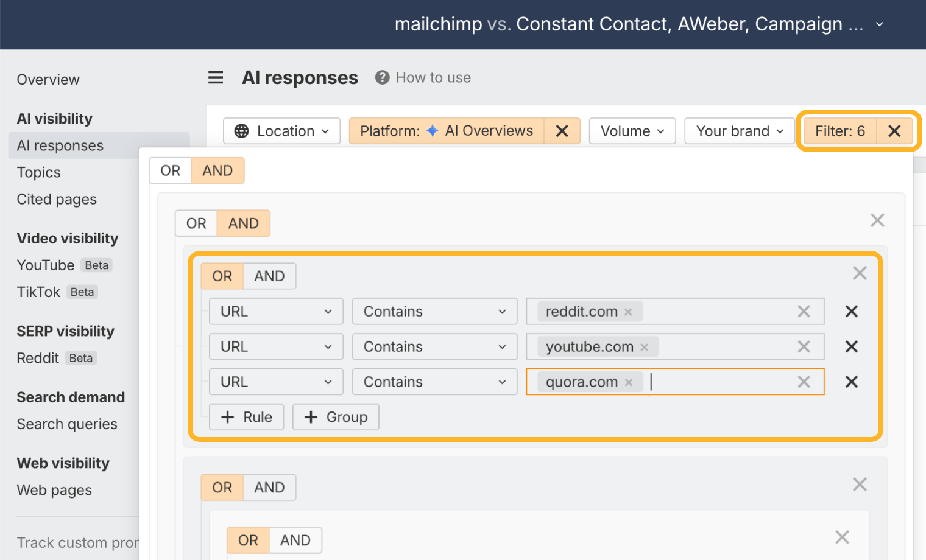This screenshot has width=926, height=560.
Task: Remove the quora.com tag chip
Action: tap(629, 383)
